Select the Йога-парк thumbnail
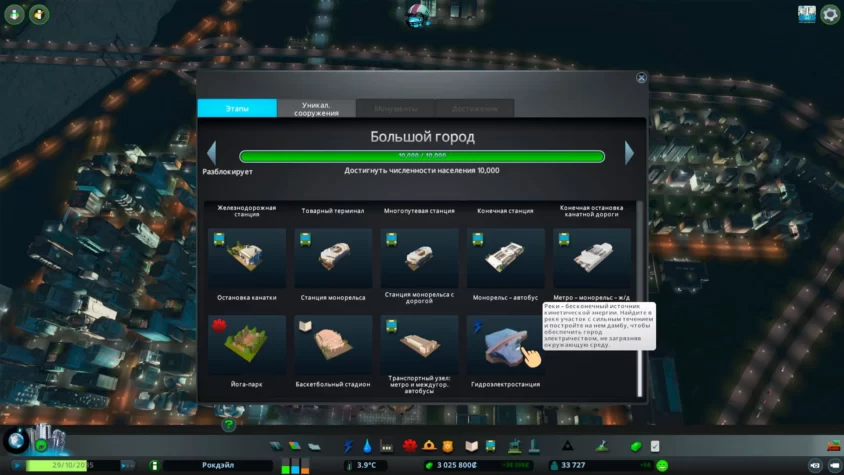The height and width of the screenshot is (475, 844). point(247,345)
